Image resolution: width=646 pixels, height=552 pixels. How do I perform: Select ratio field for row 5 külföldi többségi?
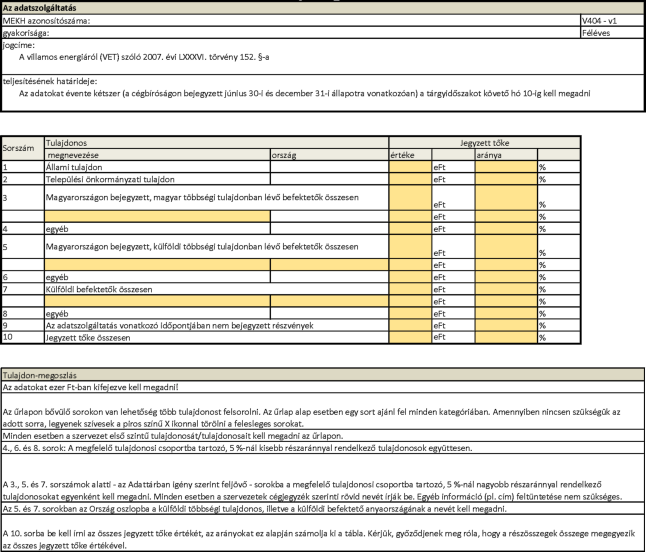[x=506, y=246]
